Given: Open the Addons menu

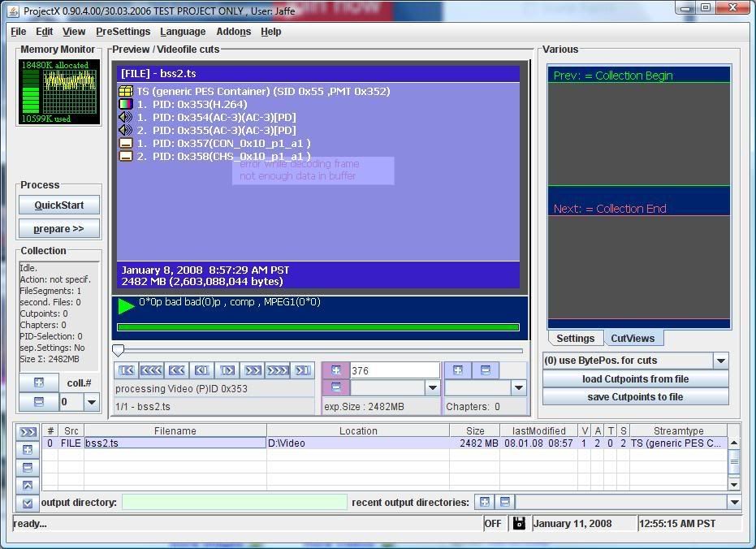Looking at the screenshot, I should 233,32.
